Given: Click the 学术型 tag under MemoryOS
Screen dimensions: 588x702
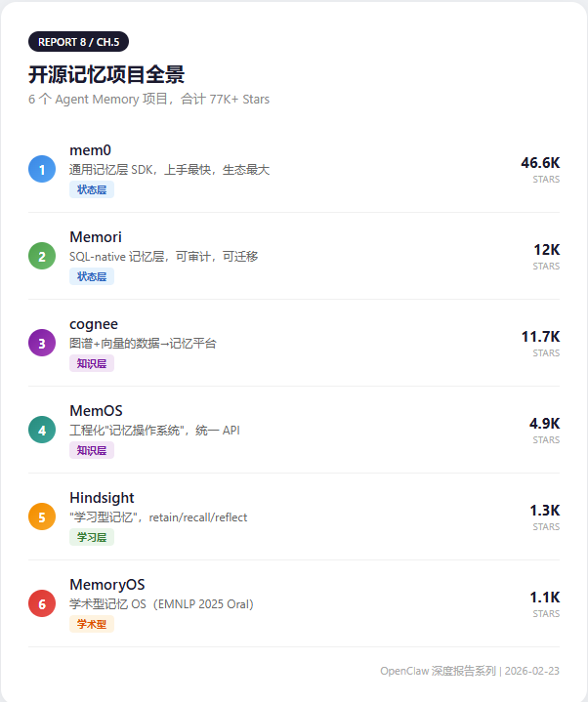Looking at the screenshot, I should click(x=92, y=624).
